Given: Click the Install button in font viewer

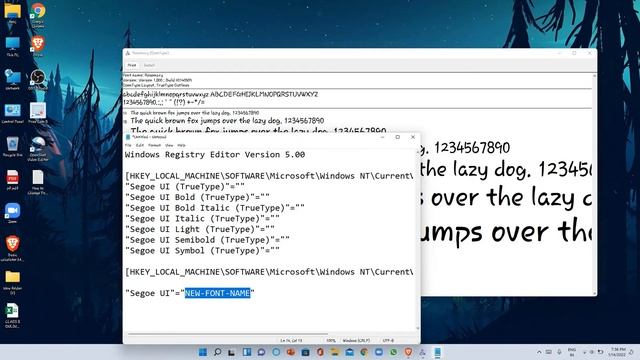Looking at the screenshot, I should tap(149, 65).
